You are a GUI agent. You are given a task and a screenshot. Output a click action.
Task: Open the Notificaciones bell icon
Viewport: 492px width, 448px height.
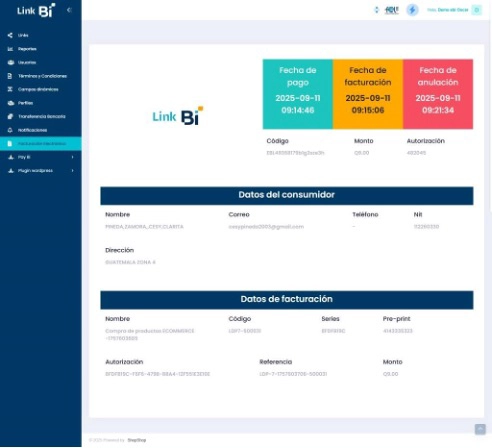(x=10, y=130)
